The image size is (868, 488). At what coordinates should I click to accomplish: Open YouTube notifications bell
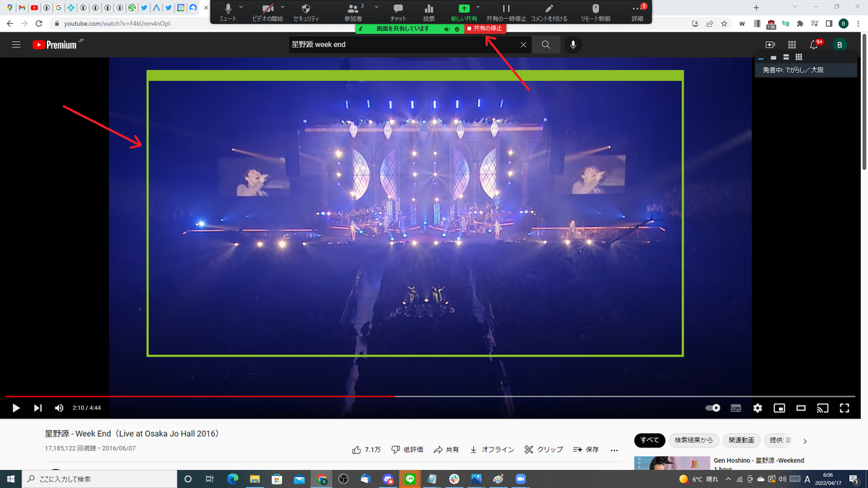coord(814,45)
